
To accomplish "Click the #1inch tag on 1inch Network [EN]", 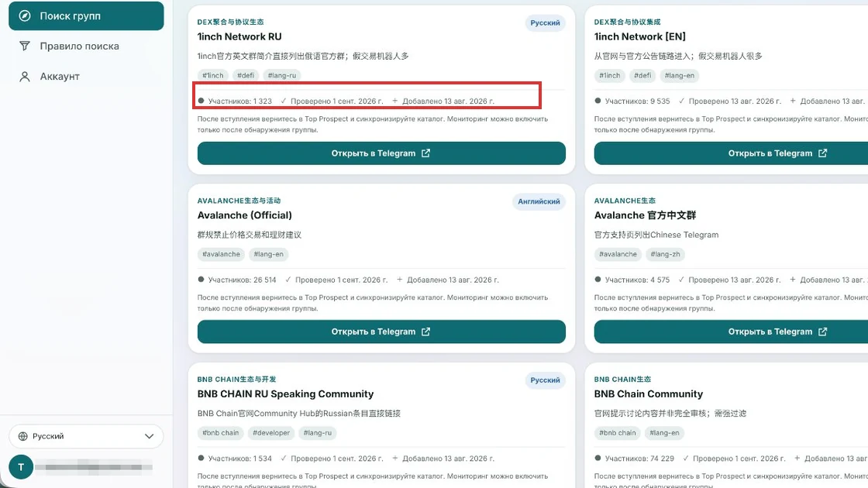I will click(x=610, y=75).
